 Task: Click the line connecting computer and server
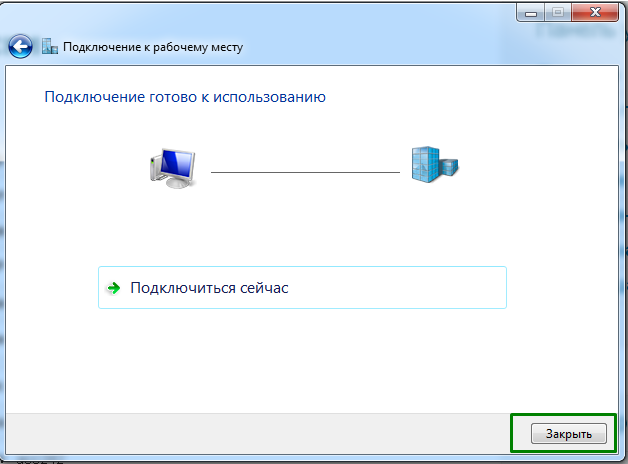pyautogui.click(x=305, y=172)
